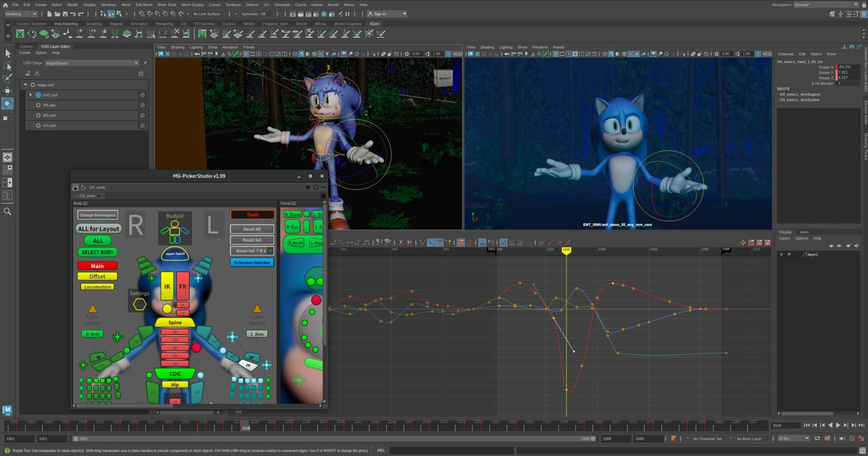Click the Rotate X value field
The height and width of the screenshot is (456, 868).
click(x=848, y=67)
